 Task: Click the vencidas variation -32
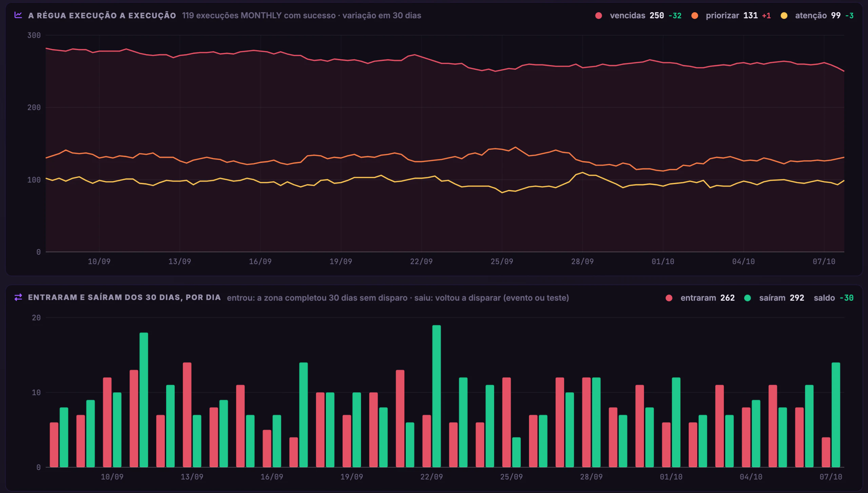(675, 16)
